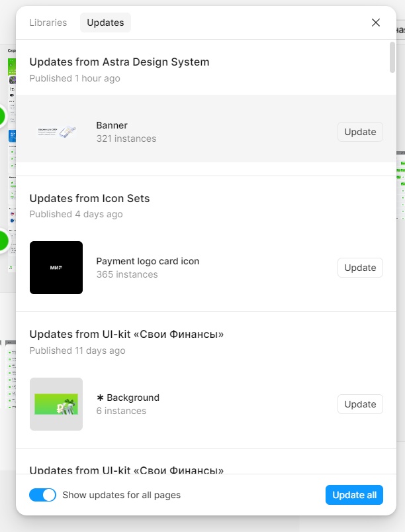This screenshot has height=532, width=405.
Task: Click the '321 instances' text
Action: click(x=126, y=138)
